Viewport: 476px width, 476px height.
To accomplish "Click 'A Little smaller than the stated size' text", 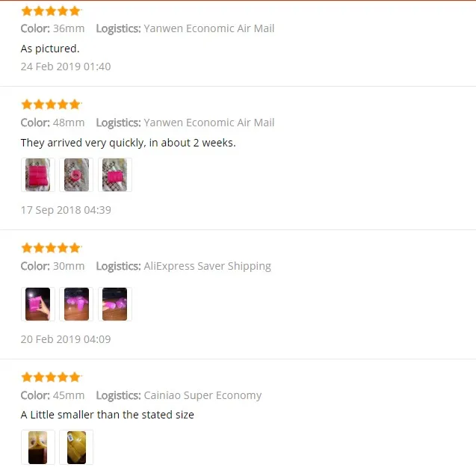I will coord(107,415).
